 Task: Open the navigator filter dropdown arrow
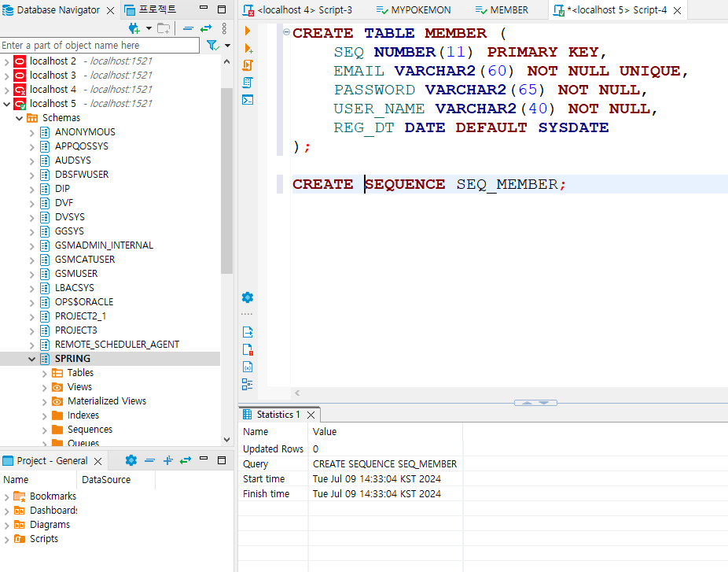(228, 46)
